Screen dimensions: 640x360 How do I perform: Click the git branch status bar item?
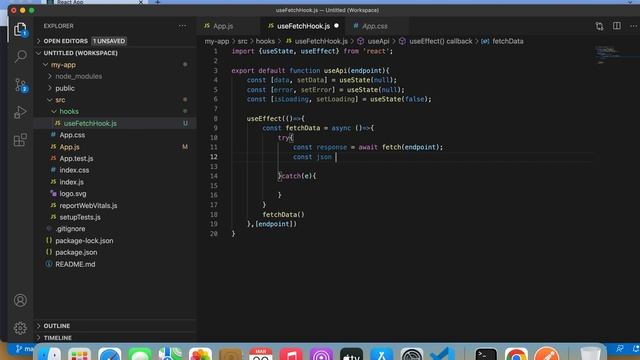(x=24, y=349)
